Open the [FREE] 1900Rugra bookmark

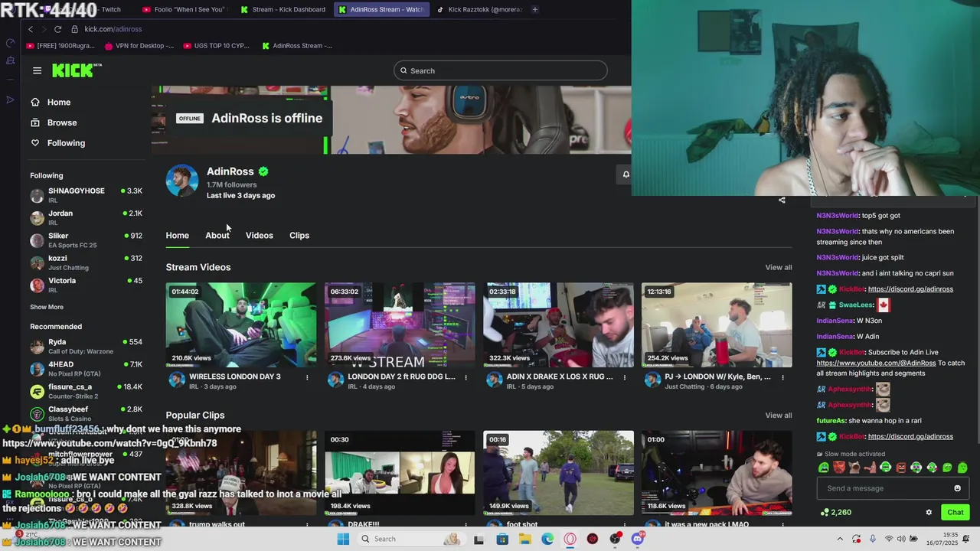(x=60, y=46)
